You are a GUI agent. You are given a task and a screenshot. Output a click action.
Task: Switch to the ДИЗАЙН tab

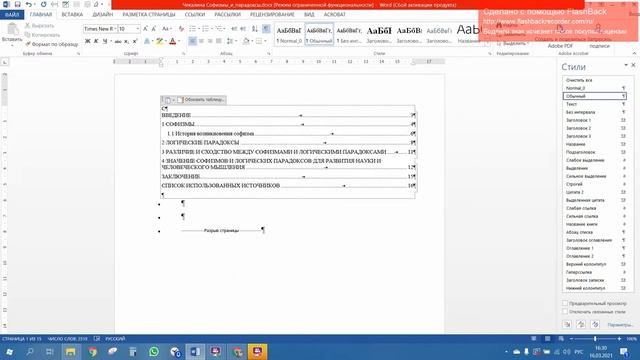[x=102, y=14]
